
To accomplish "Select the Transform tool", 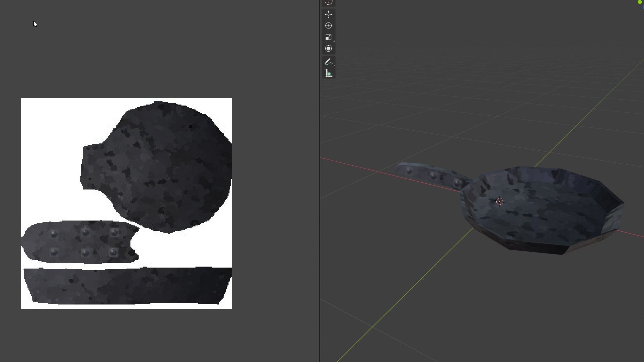I will coord(329,49).
